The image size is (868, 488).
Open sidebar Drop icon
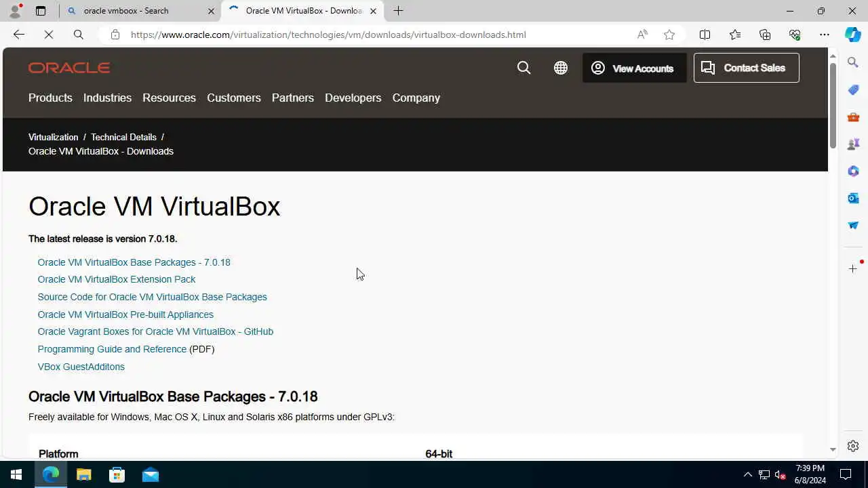tap(853, 225)
